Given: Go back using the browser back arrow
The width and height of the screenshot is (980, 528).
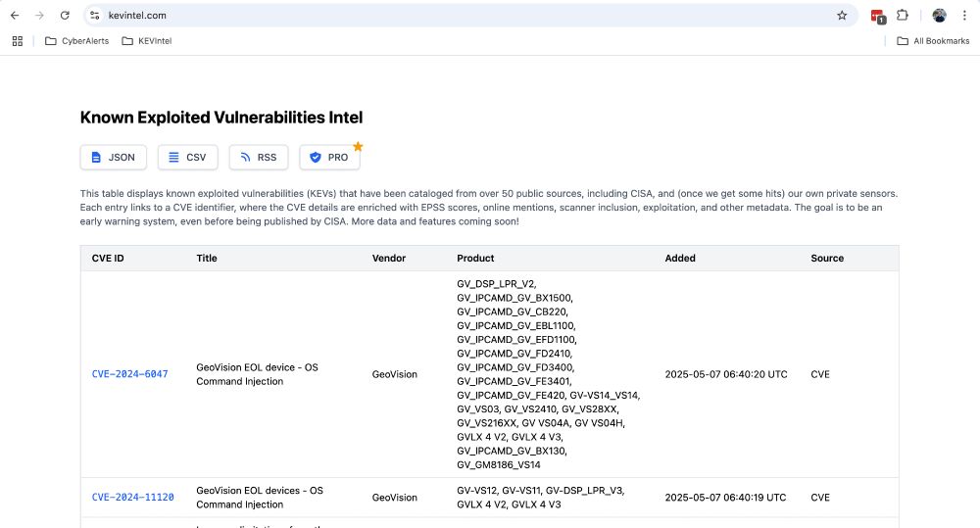Looking at the screenshot, I should point(15,16).
